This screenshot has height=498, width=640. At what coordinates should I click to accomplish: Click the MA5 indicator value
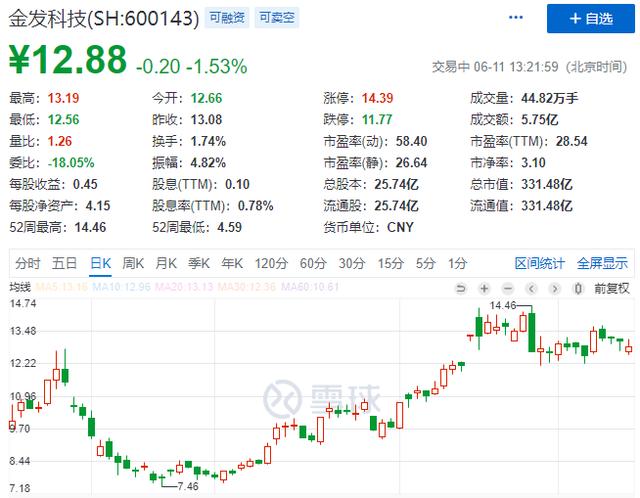point(62,287)
